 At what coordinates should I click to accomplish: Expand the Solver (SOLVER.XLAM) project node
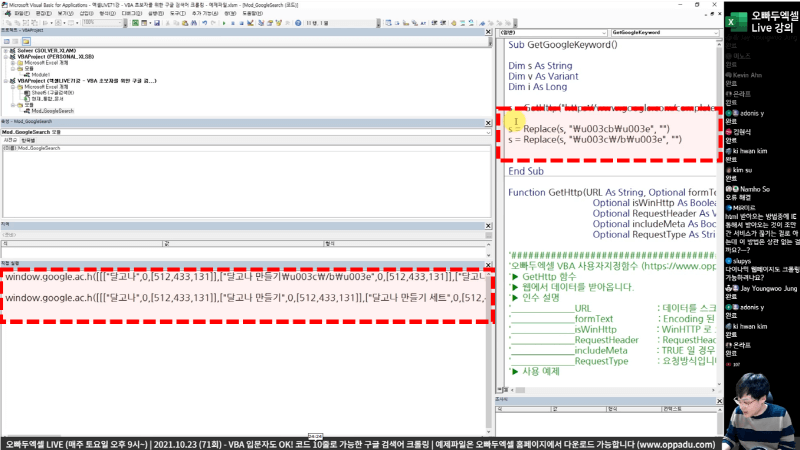pyautogui.click(x=6, y=49)
